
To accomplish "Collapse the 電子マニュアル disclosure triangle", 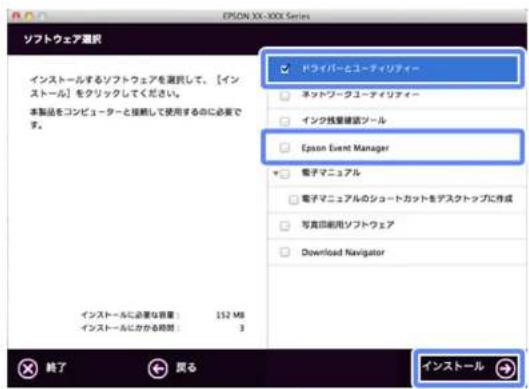I will pyautogui.click(x=276, y=173).
